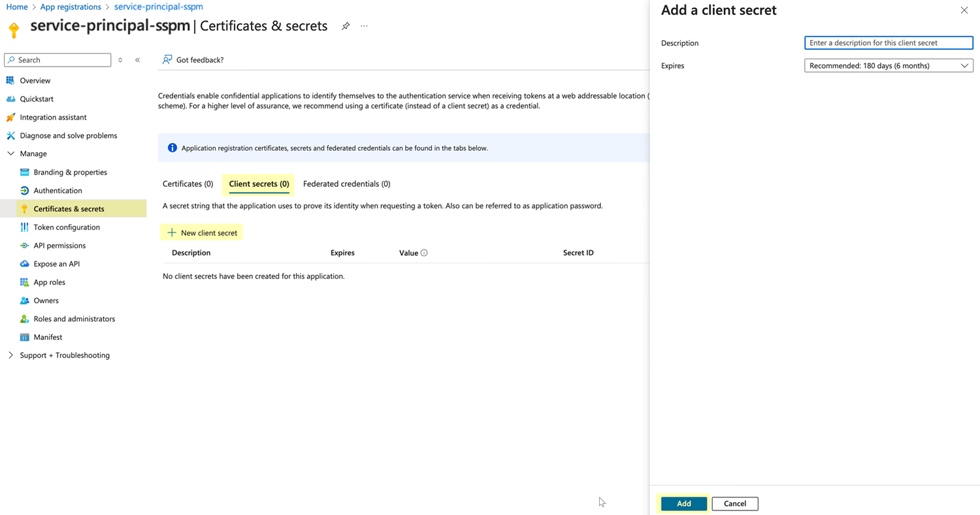Image resolution: width=980 pixels, height=515 pixels.
Task: Click the Expose an API cloud icon
Action: (24, 263)
